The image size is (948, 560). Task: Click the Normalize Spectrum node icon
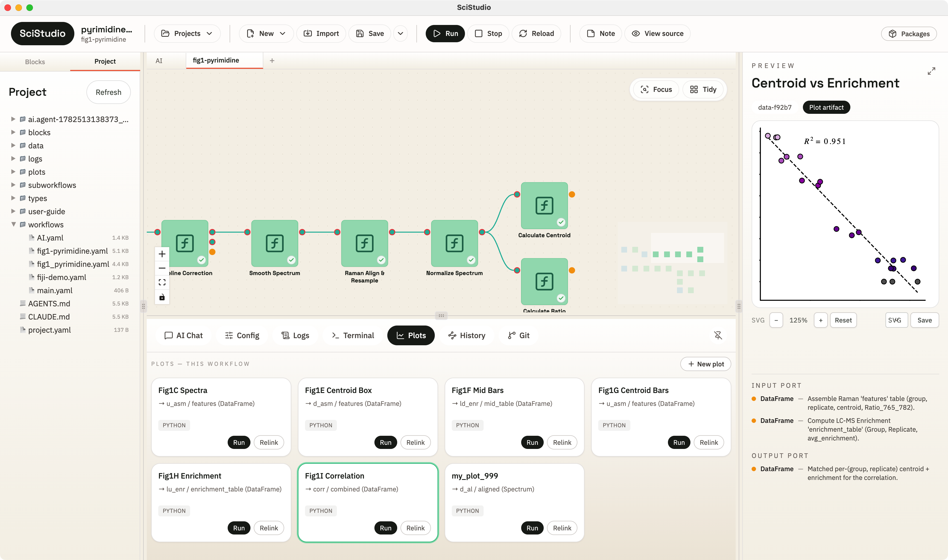[x=454, y=244]
